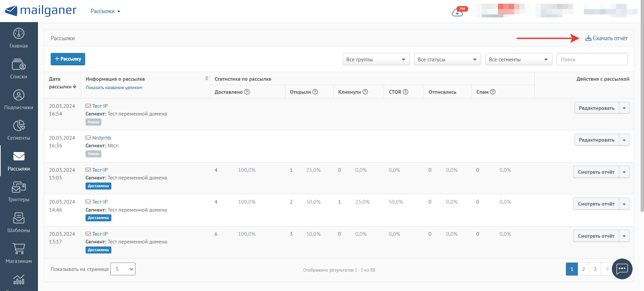Go to pagination page 3
644x291 pixels.
pos(595,269)
